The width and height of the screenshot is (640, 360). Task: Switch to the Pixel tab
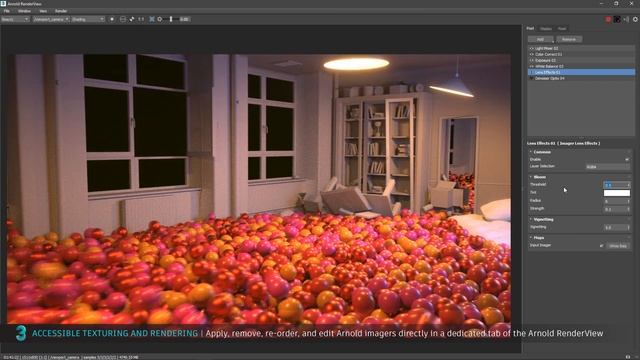(562, 29)
